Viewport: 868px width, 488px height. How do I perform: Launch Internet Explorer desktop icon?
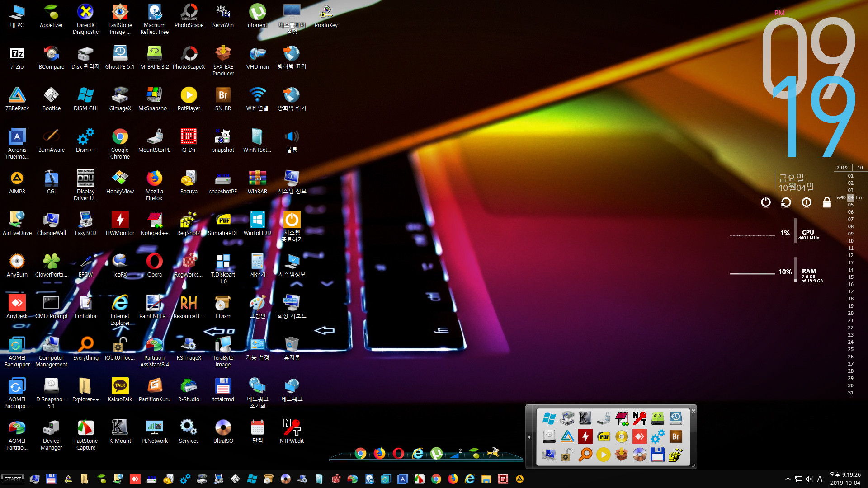coord(120,310)
